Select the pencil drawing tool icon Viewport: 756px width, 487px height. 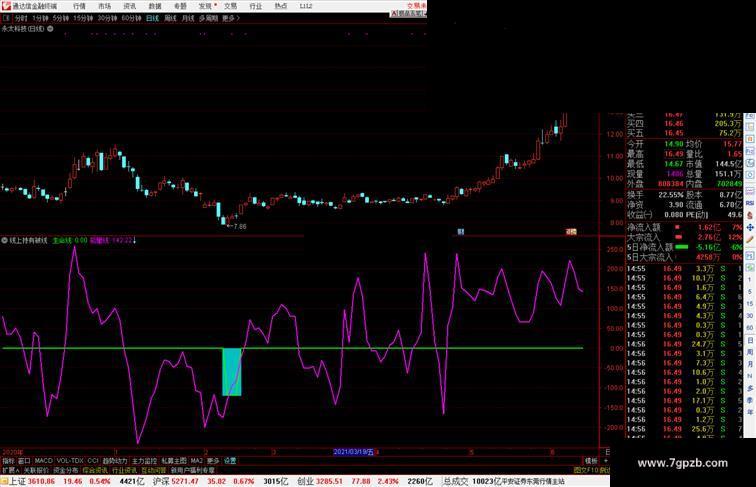point(750,240)
